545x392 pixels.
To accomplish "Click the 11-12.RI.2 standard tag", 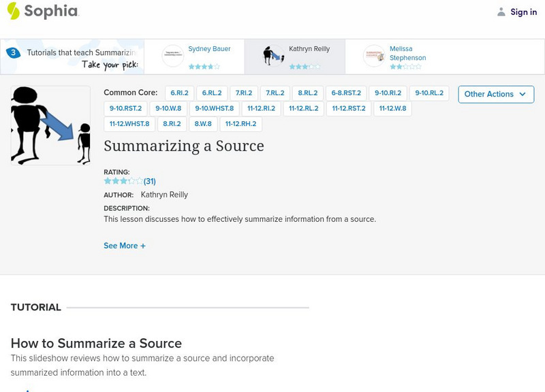I will tap(261, 108).
